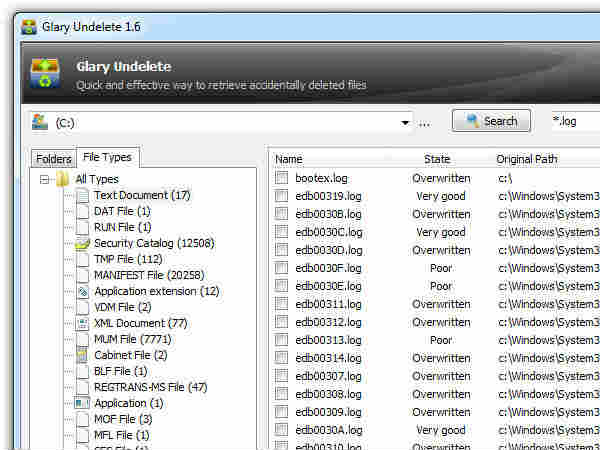Click the MFL File type icon
The width and height of the screenshot is (600, 450).
(82, 435)
